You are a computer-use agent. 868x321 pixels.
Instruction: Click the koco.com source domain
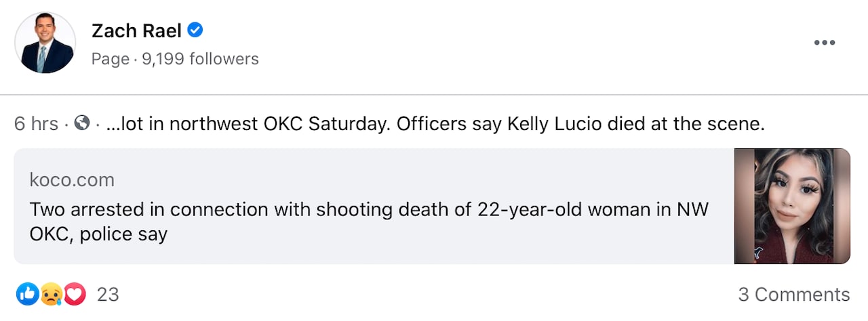coord(72,179)
